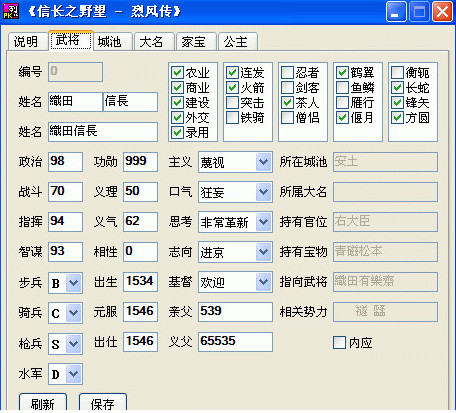Uncheck the 偃月 formation checkbox
The height and width of the screenshot is (413, 456).
point(342,117)
